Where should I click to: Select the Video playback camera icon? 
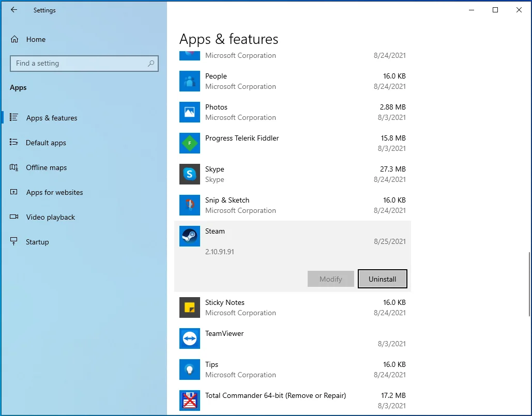tap(14, 217)
